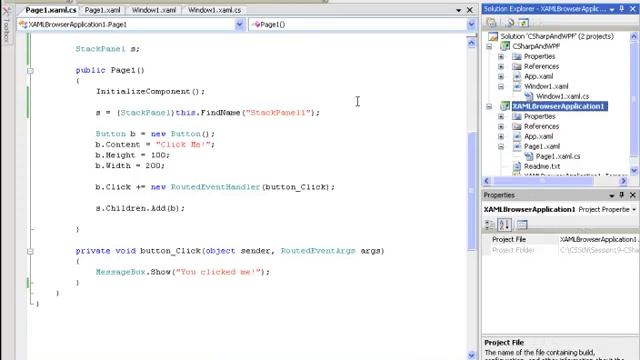
Task: Click Solution Explorer horizontal scroll left arrow
Action: tap(487, 181)
